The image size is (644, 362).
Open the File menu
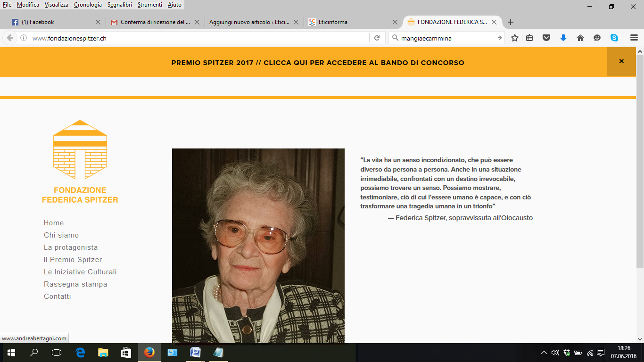[x=7, y=5]
